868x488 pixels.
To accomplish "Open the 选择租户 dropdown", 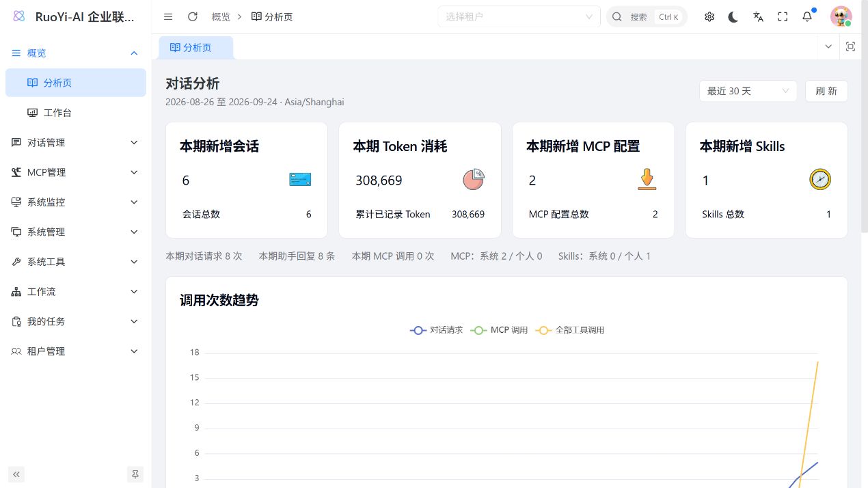I will [x=519, y=17].
